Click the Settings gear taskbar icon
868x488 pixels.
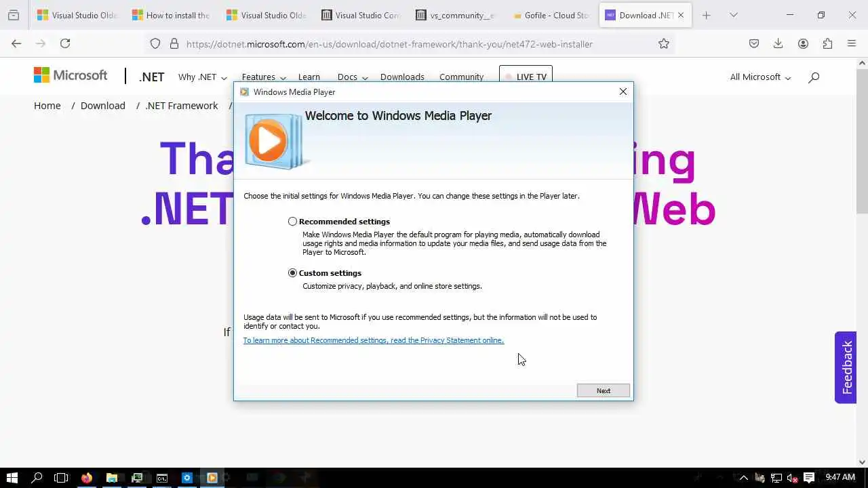click(x=187, y=478)
